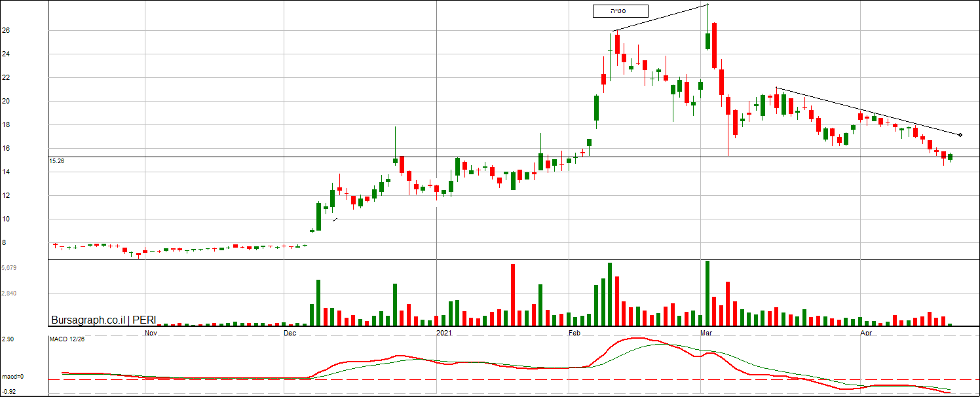Click the 12 price axis label
980x397 pixels.
(5, 195)
